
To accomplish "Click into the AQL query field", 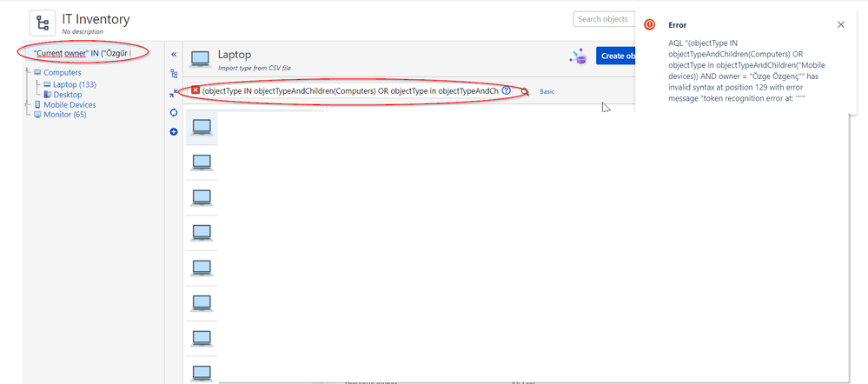I will click(x=350, y=90).
